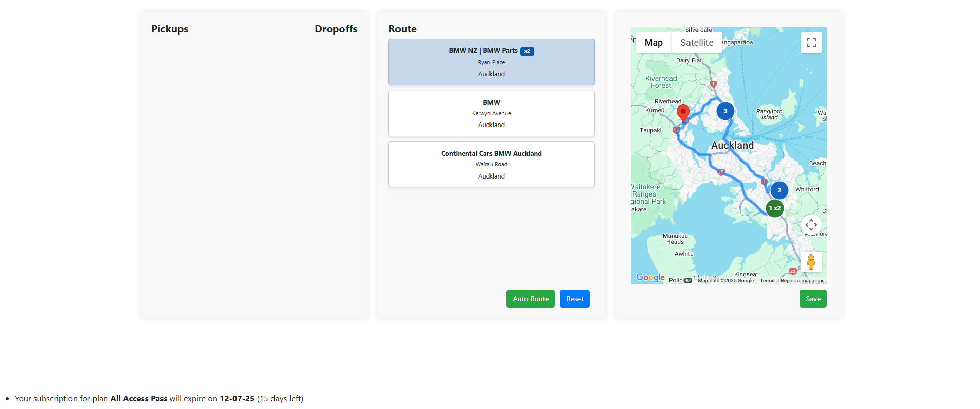Select the Continental Cars BMW Auckland stop
Screen dimensions: 980x409
[x=492, y=164]
